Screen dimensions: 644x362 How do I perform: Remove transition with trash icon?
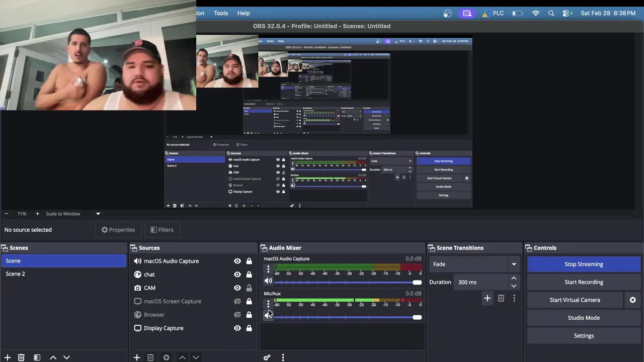tap(501, 299)
